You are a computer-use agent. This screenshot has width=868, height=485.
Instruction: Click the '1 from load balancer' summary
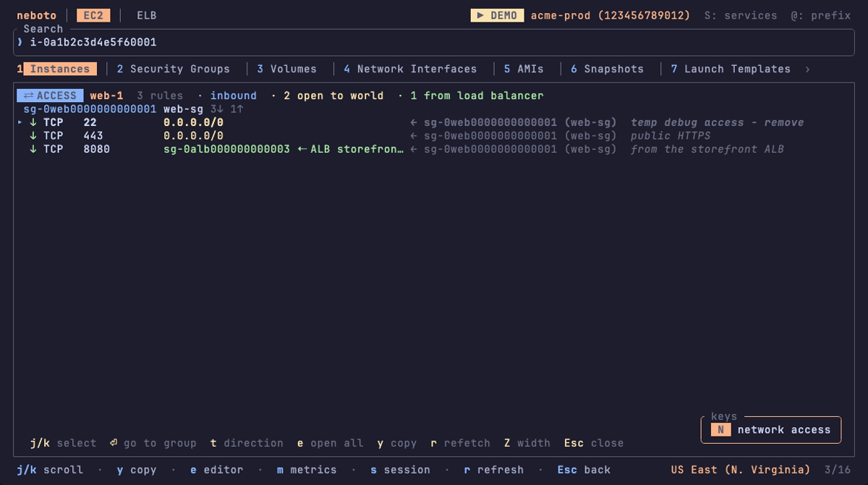477,96
